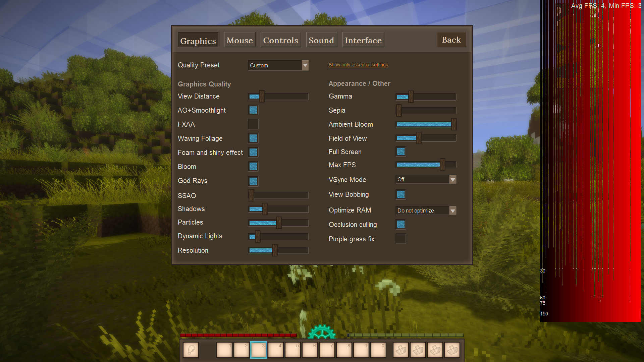Click the teal gear icon above hotbar
644x362 pixels.
tap(321, 332)
